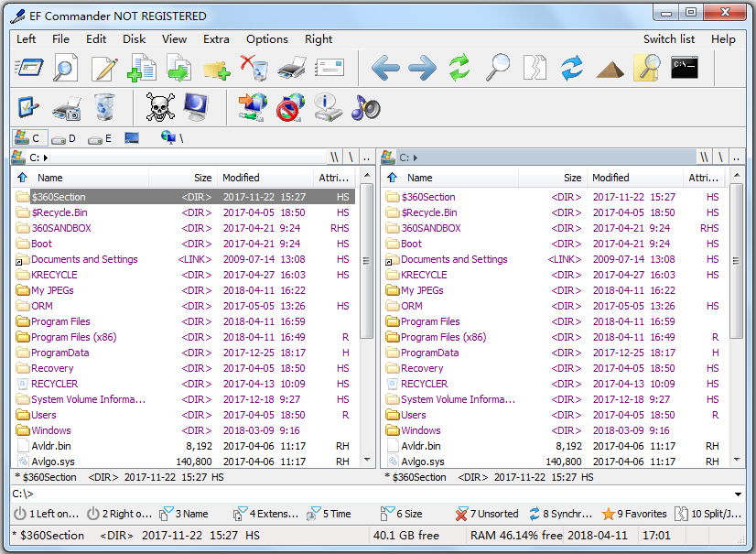Open the command line history dropdown
Viewport: 756px width, 554px height.
[739, 494]
